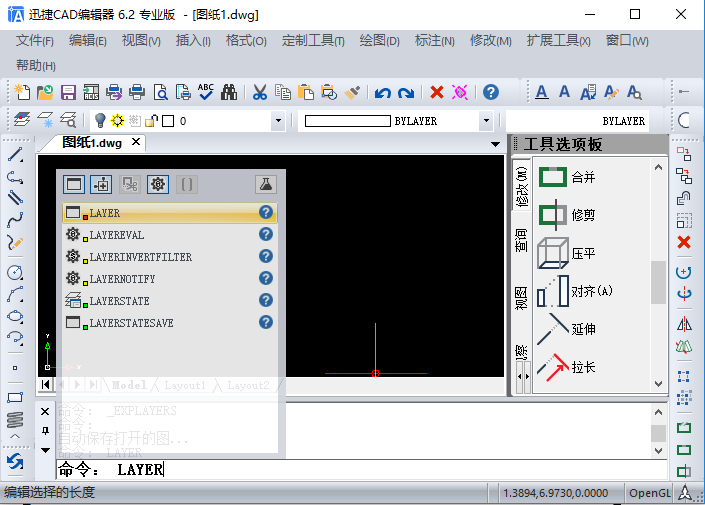Click the 合并 tool in palette

567,177
